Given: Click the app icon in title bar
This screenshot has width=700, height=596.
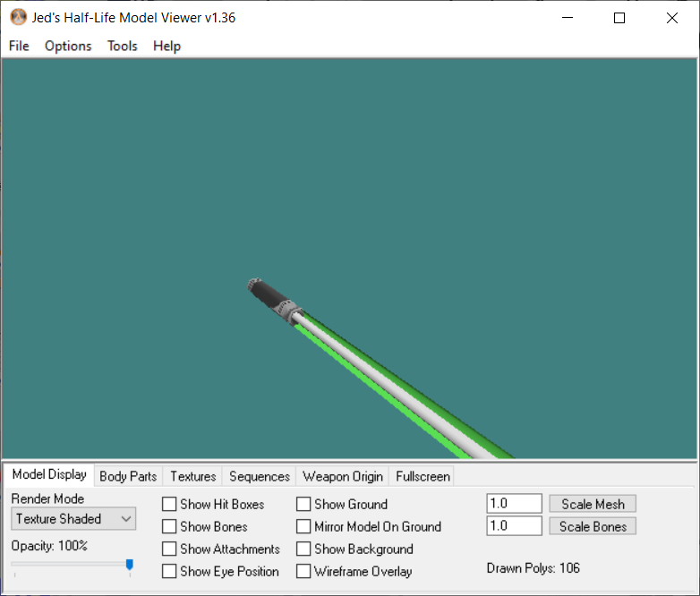Looking at the screenshot, I should (18, 18).
